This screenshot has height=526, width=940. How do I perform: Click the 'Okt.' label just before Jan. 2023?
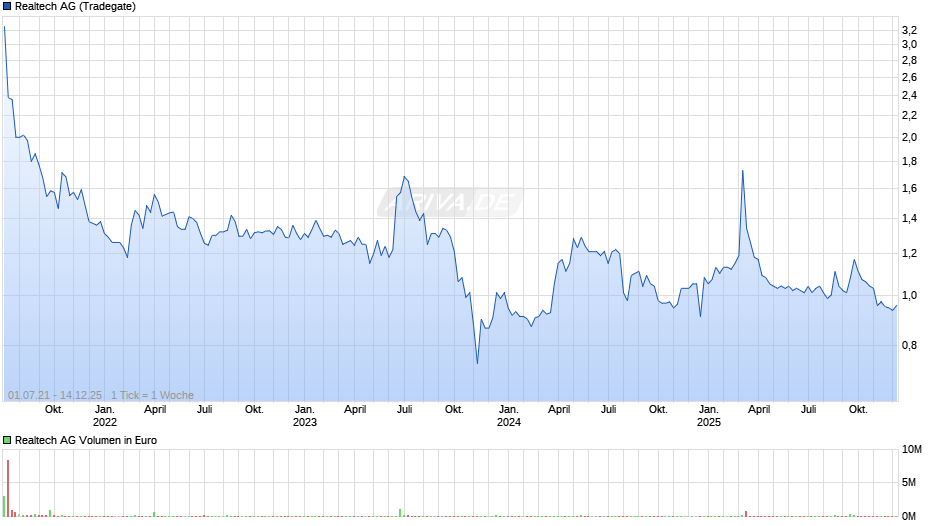pyautogui.click(x=254, y=409)
